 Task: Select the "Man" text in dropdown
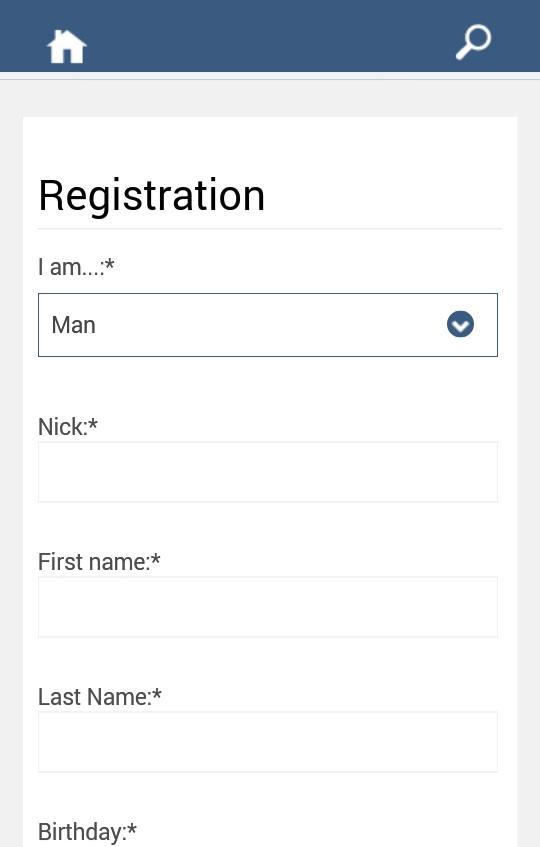pyautogui.click(x=73, y=325)
